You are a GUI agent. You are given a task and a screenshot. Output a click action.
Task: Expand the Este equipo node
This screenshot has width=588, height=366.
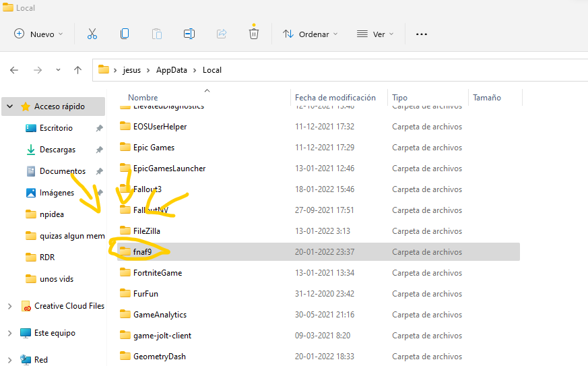pyautogui.click(x=9, y=333)
